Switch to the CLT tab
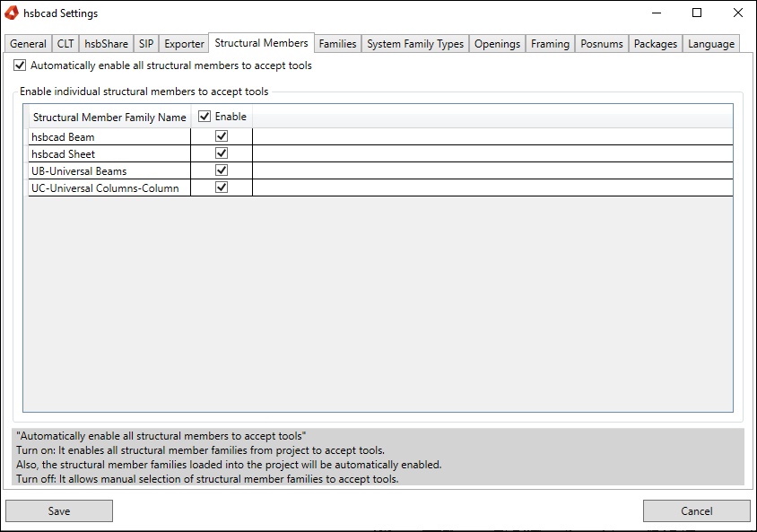The image size is (757, 532). click(x=65, y=44)
